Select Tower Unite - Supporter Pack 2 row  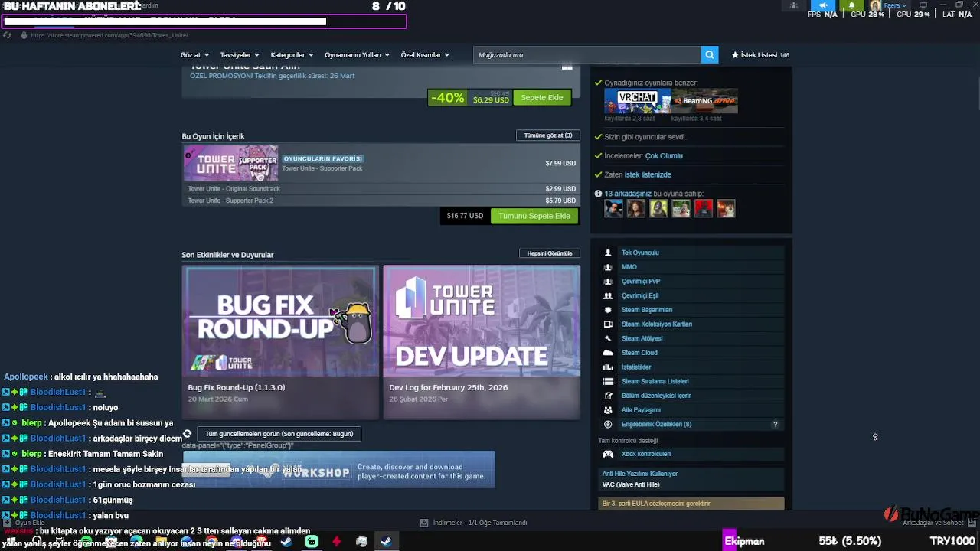tap(381, 201)
